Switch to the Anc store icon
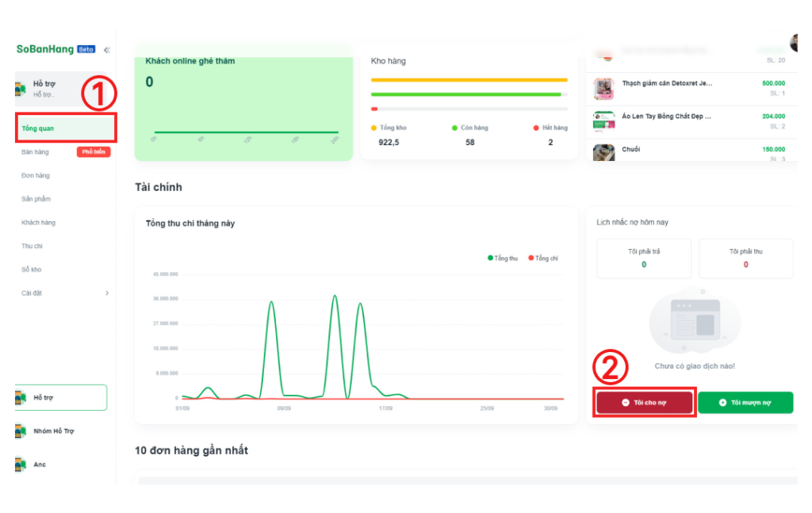The width and height of the screenshot is (812, 513). pyautogui.click(x=21, y=465)
